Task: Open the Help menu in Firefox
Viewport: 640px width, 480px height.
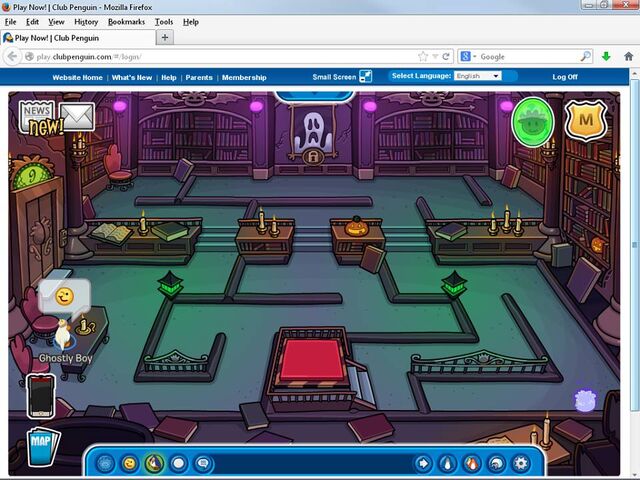Action: [x=191, y=22]
